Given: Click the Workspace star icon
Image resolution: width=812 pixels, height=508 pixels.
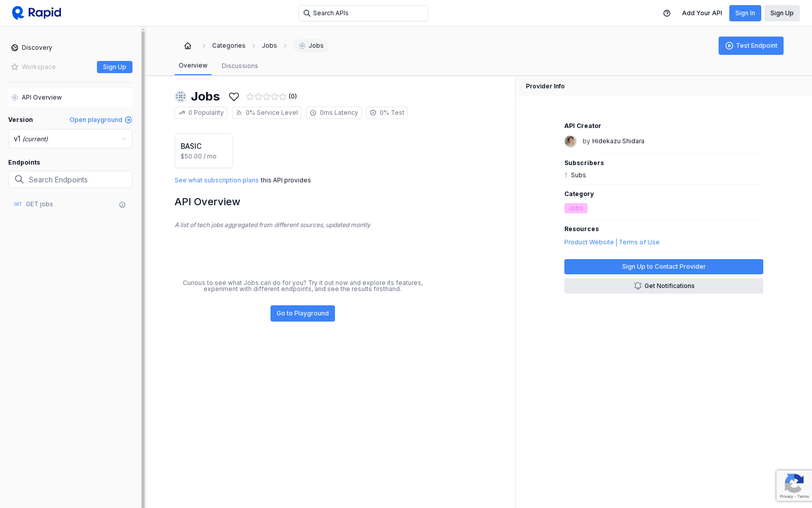Looking at the screenshot, I should click(15, 67).
